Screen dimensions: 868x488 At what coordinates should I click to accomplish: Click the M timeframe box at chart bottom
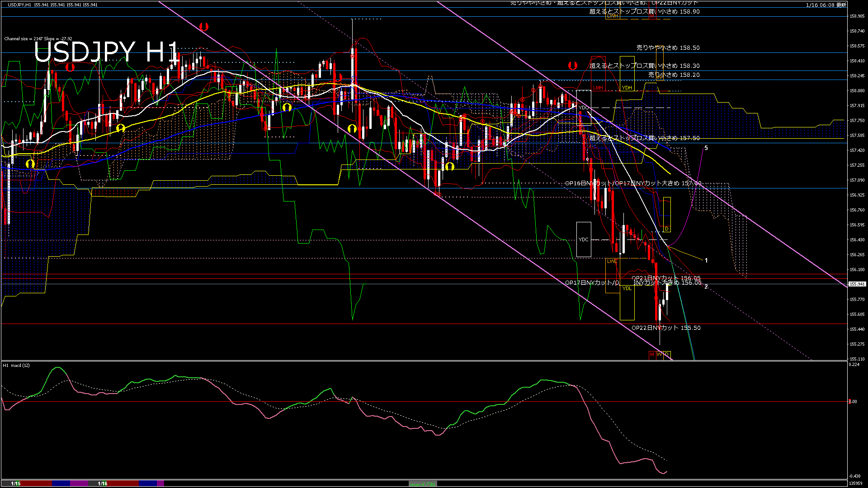(x=652, y=355)
